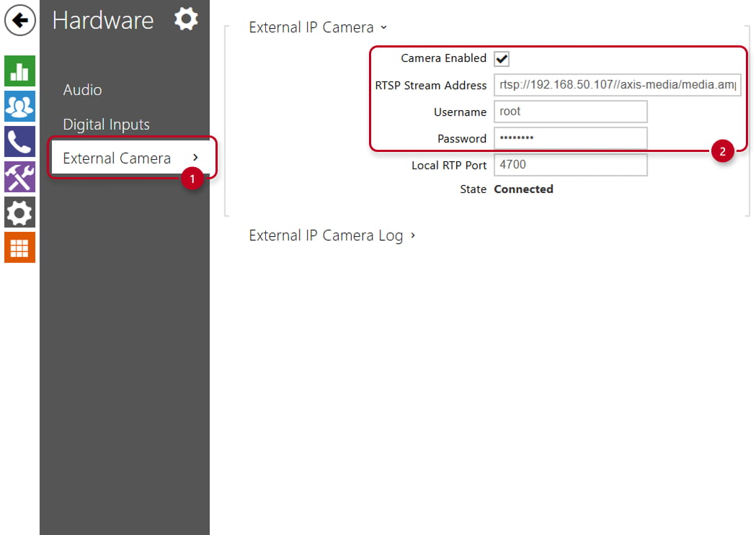Click the RTSP Stream Address field

617,85
